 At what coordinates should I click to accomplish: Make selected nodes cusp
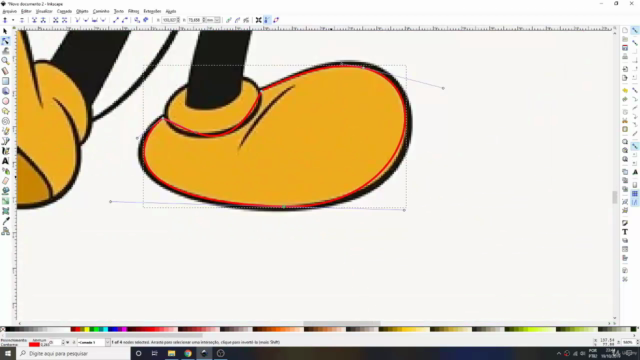[x=77, y=20]
